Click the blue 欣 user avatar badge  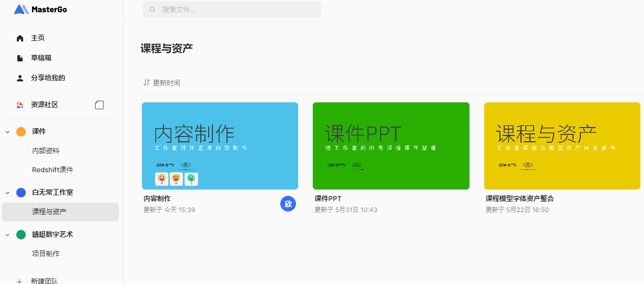288,204
